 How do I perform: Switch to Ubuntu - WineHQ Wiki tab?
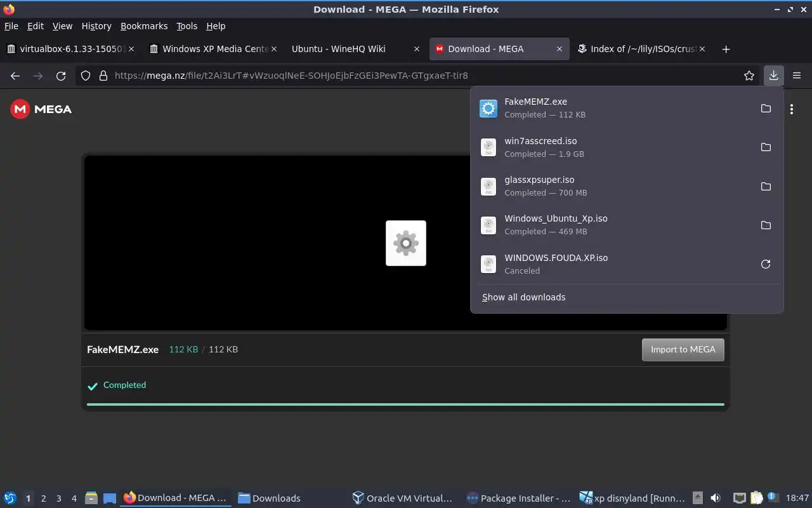(x=357, y=49)
